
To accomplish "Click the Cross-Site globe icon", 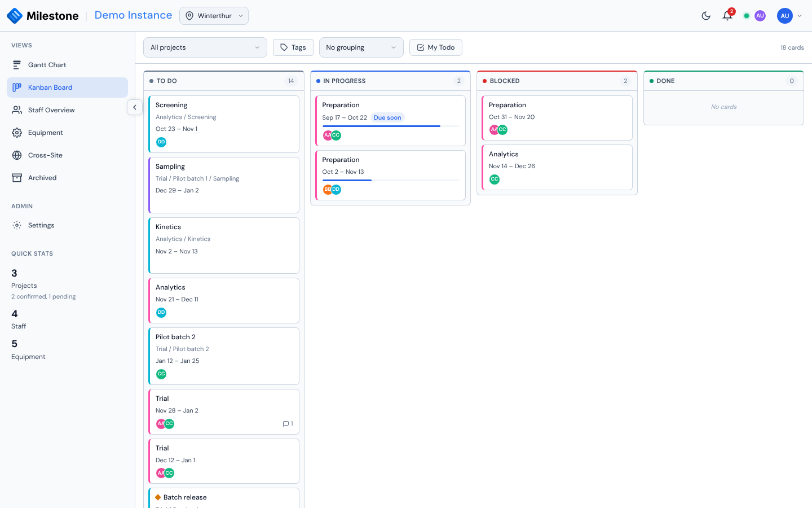I will point(17,155).
